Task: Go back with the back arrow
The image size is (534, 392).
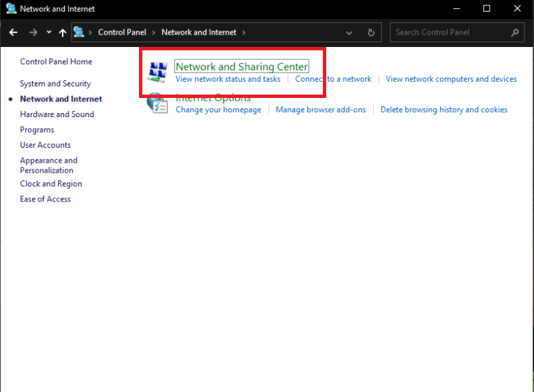Action: pyautogui.click(x=14, y=33)
